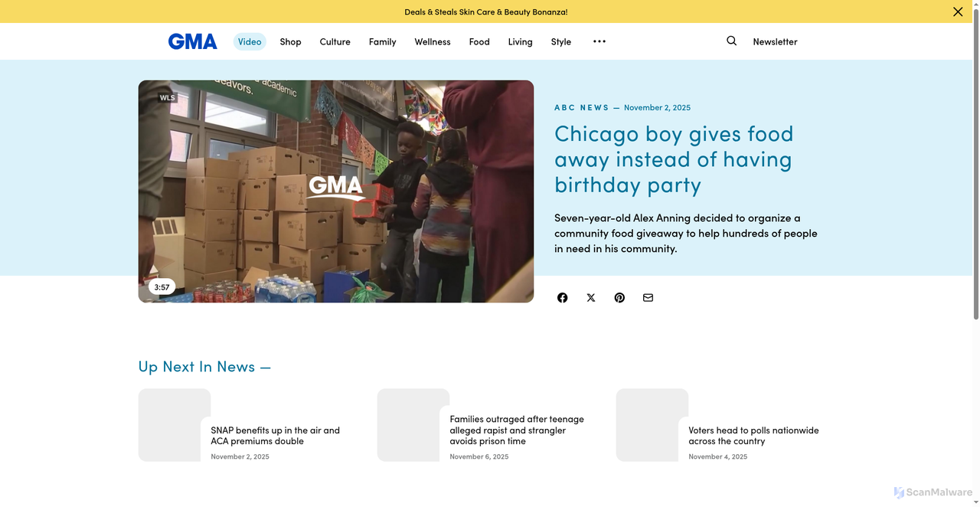Dismiss the yellow Deals & Steals banner

tap(958, 11)
